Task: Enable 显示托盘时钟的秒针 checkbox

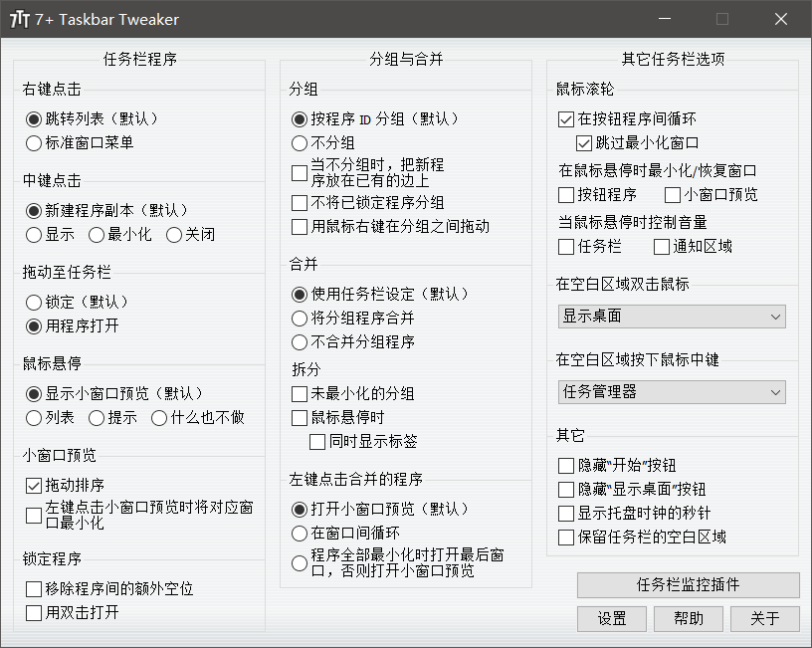Action: (566, 514)
